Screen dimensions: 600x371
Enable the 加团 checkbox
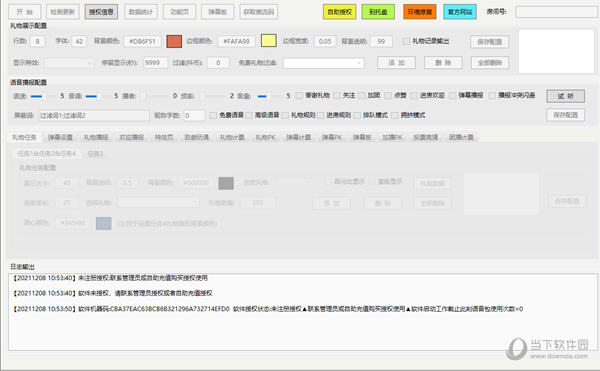click(362, 96)
